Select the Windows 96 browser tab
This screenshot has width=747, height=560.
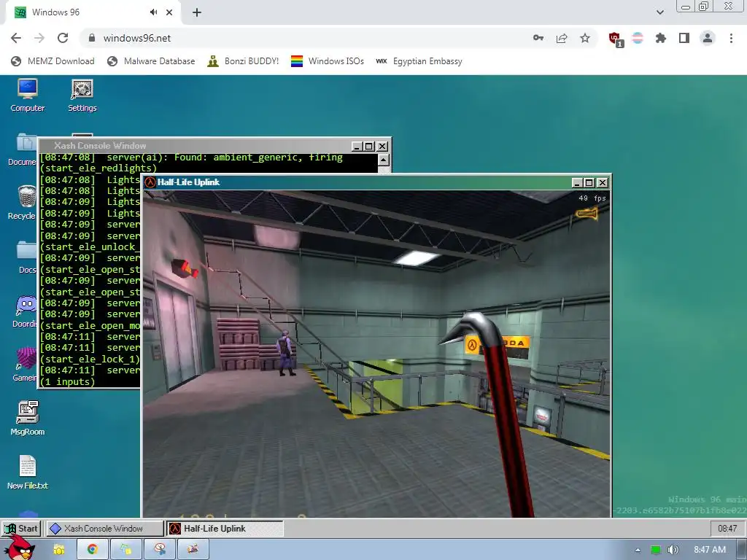[93, 12]
